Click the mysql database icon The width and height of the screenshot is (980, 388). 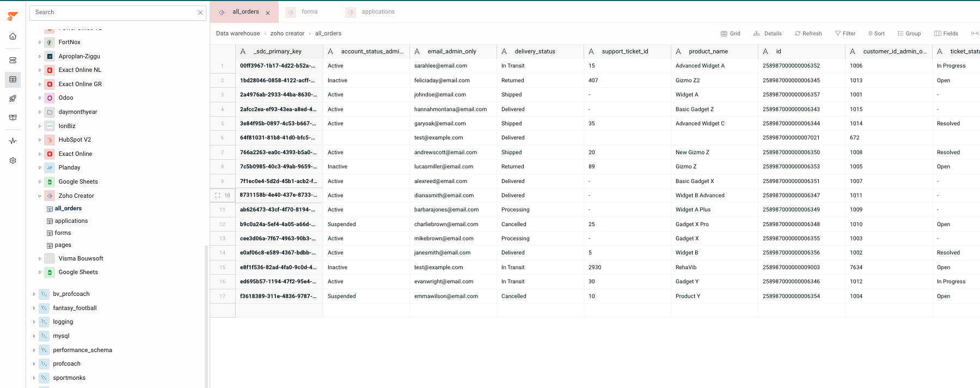pos(44,336)
